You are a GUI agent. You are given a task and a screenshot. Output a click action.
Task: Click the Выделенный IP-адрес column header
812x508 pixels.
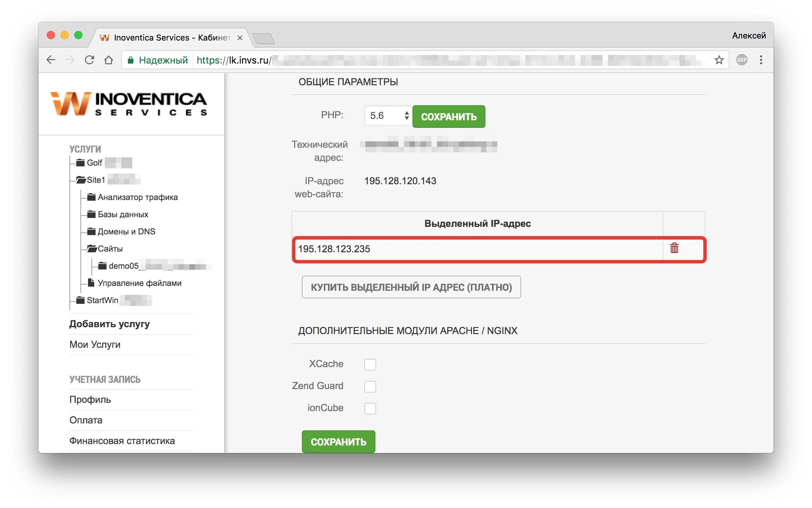pos(477,223)
